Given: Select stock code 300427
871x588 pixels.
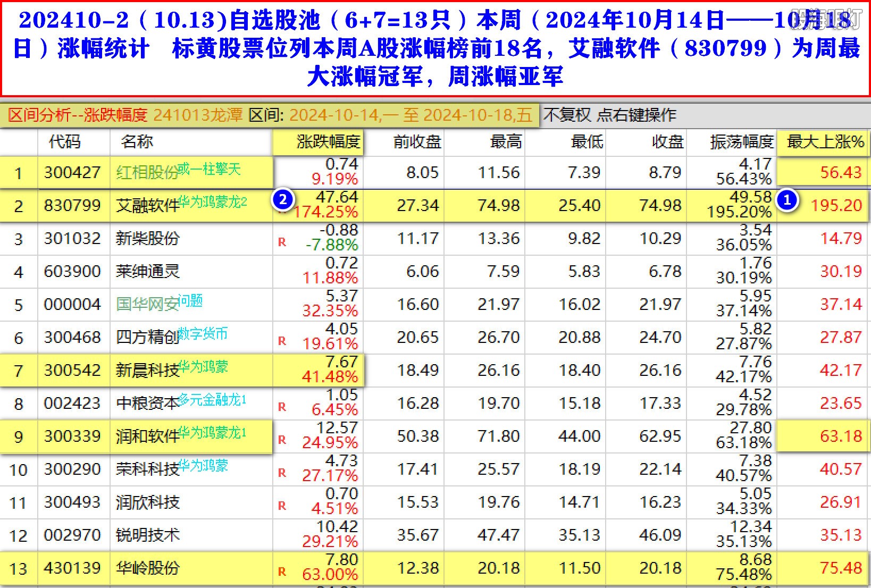Looking at the screenshot, I should [72, 173].
